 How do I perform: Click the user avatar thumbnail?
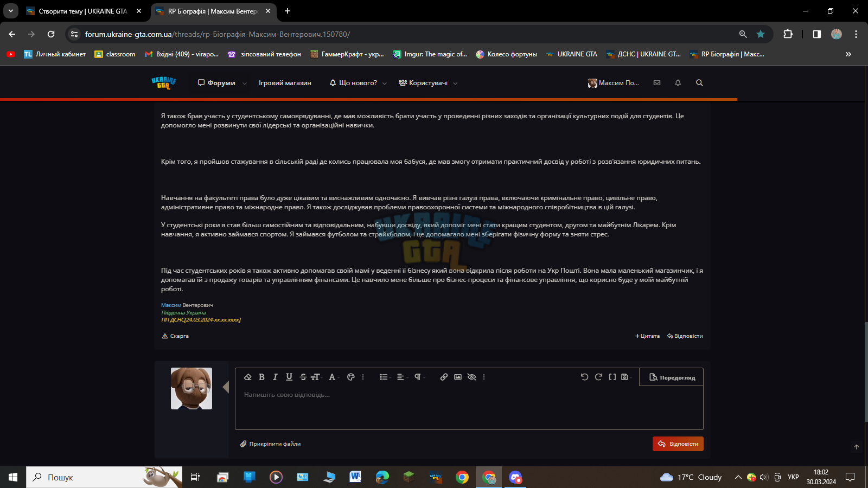point(192,388)
